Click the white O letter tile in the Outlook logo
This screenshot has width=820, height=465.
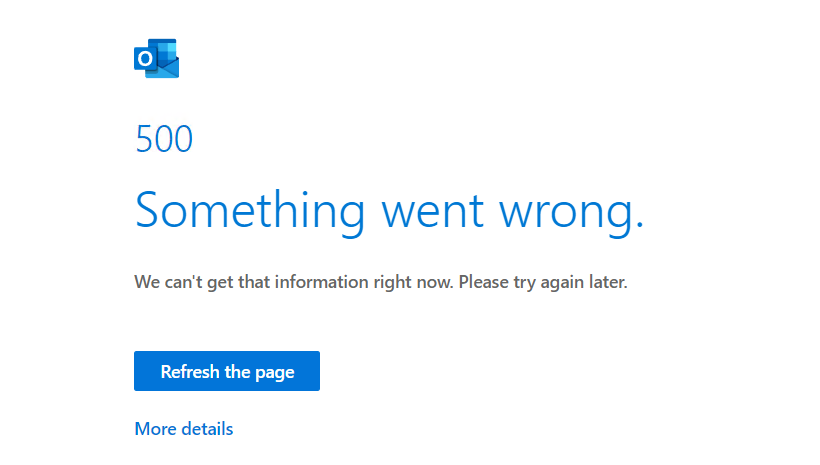click(x=145, y=58)
